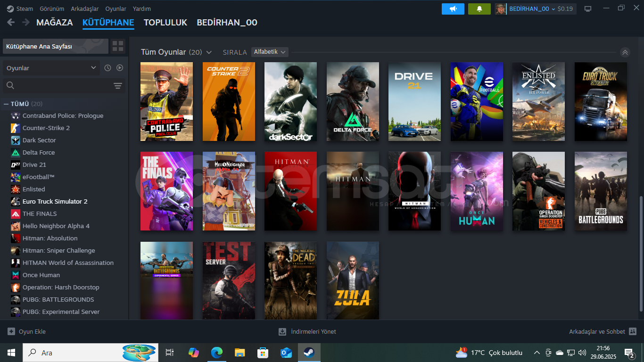Open Windows Start menu
This screenshot has height=362, width=644.
click(11, 353)
